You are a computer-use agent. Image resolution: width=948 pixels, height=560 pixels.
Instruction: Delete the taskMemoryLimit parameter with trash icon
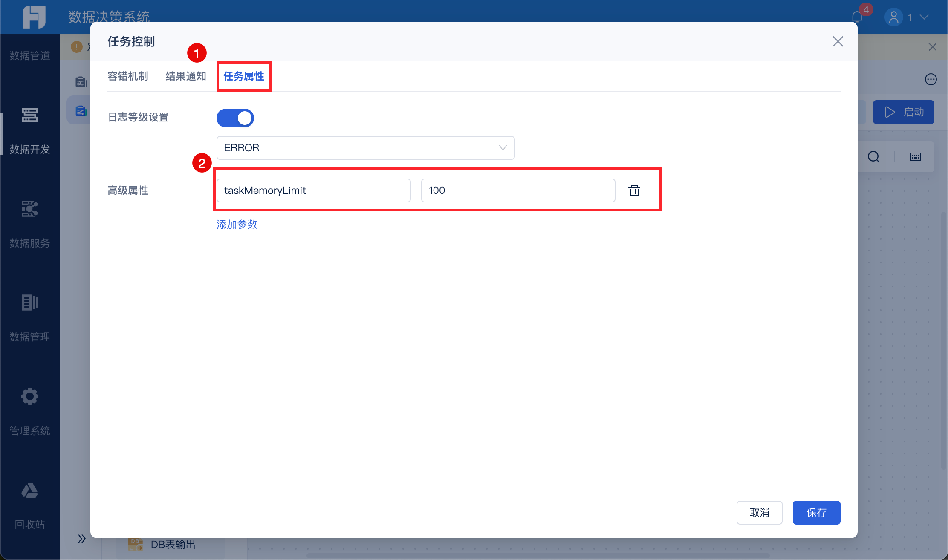(634, 191)
